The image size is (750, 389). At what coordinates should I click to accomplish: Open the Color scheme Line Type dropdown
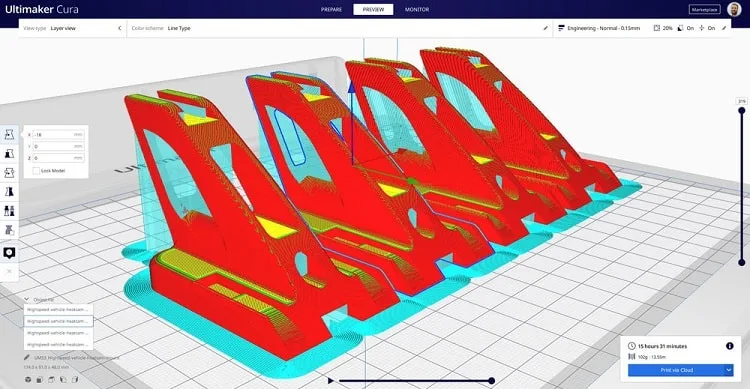point(337,28)
